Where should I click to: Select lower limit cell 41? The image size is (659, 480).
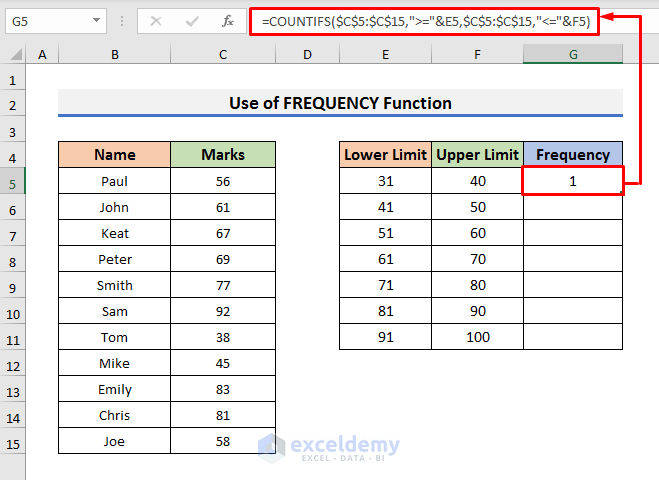point(385,207)
